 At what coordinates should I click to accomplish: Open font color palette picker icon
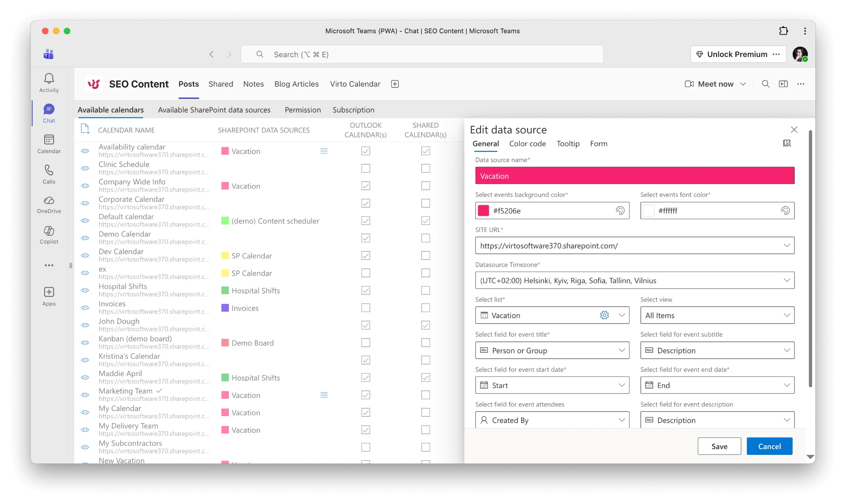point(785,211)
